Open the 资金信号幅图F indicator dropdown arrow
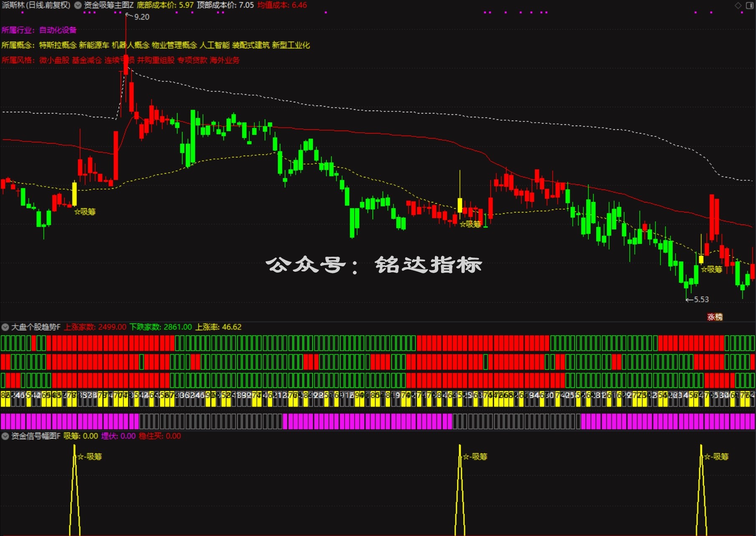Viewport: 756px width, 536px height. (5, 436)
